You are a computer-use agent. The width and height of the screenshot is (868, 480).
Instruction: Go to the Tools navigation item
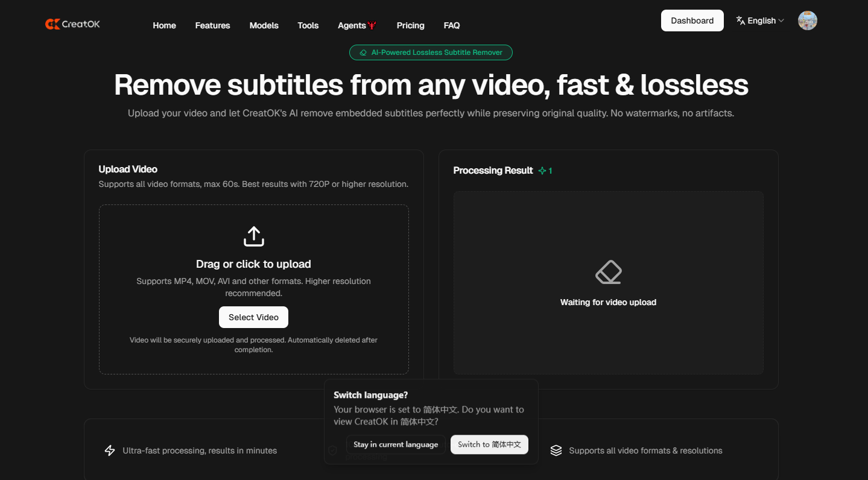tap(308, 25)
